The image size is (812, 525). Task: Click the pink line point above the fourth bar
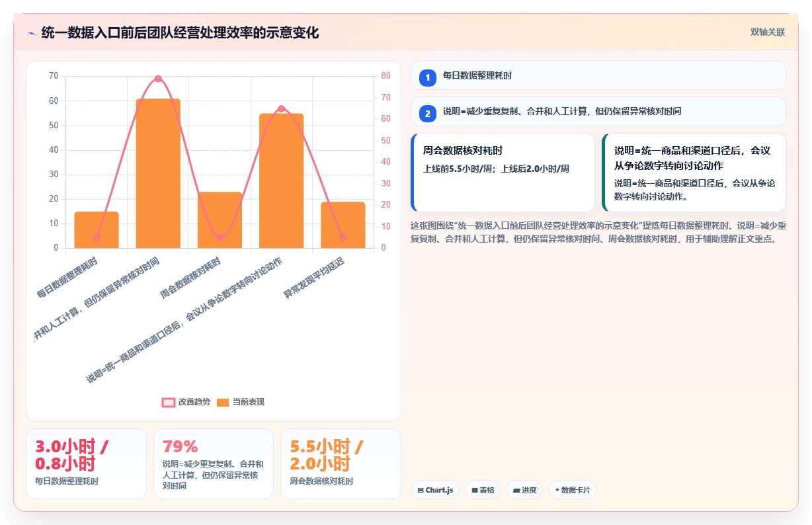click(x=282, y=108)
